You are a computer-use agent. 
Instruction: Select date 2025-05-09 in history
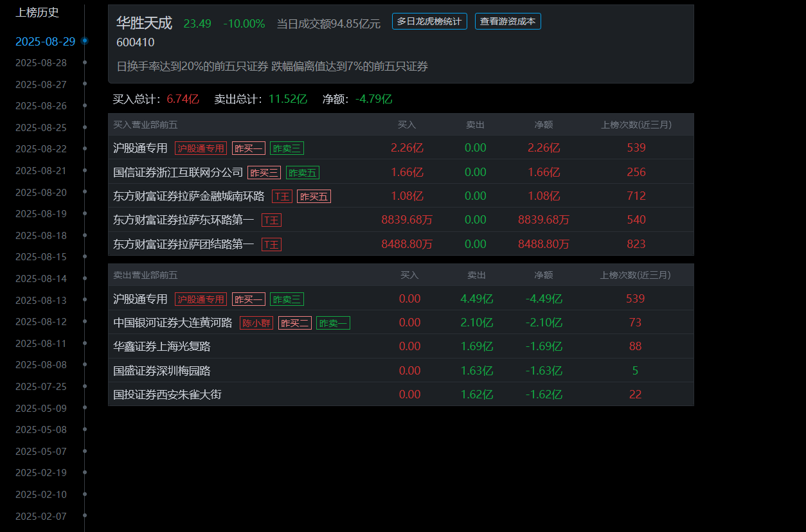pyautogui.click(x=41, y=409)
